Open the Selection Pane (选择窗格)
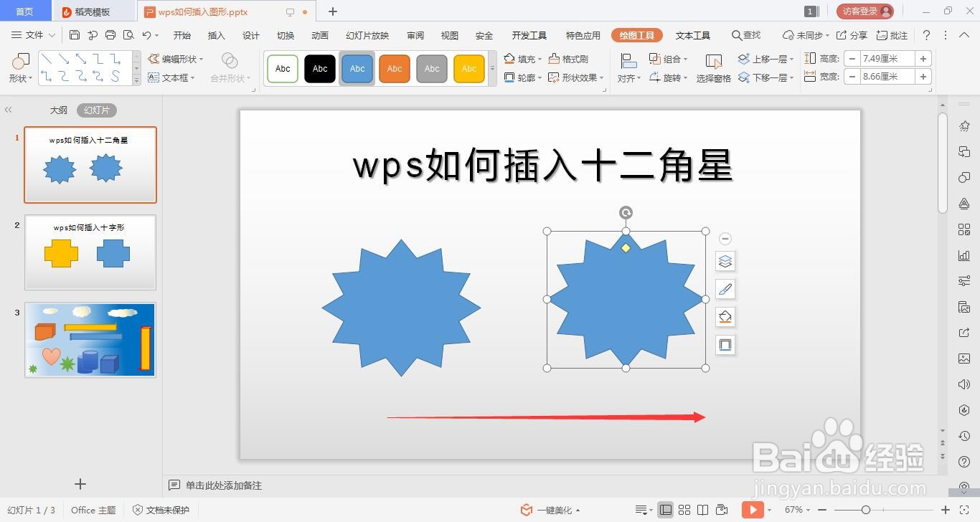The width and height of the screenshot is (980, 522). tap(714, 68)
